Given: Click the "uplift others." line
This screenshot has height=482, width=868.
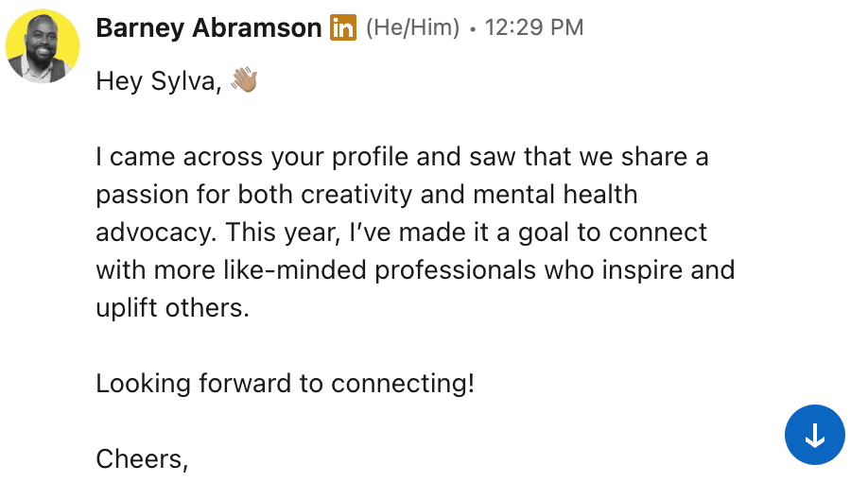Looking at the screenshot, I should pos(172,308).
